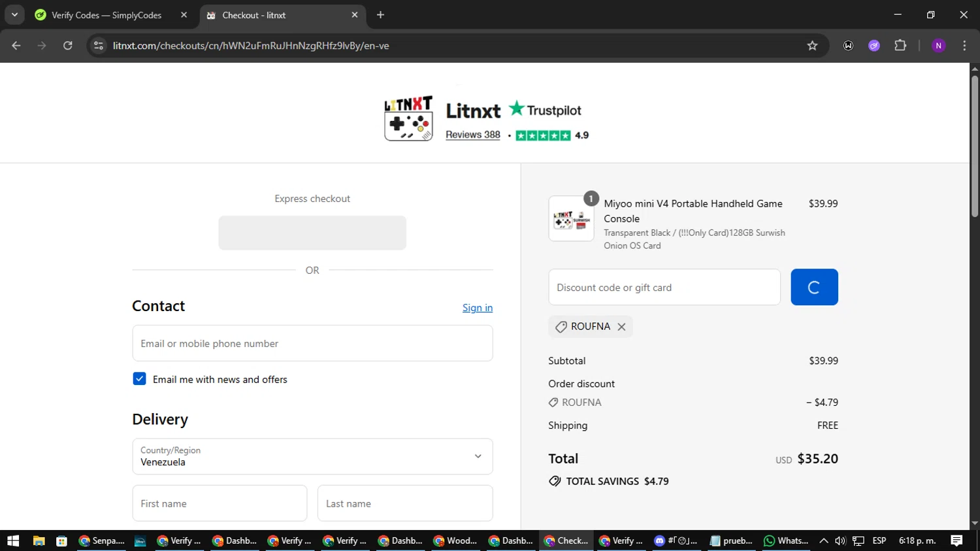Bookmark this page with star icon
The height and width of the screenshot is (551, 980).
(x=812, y=46)
